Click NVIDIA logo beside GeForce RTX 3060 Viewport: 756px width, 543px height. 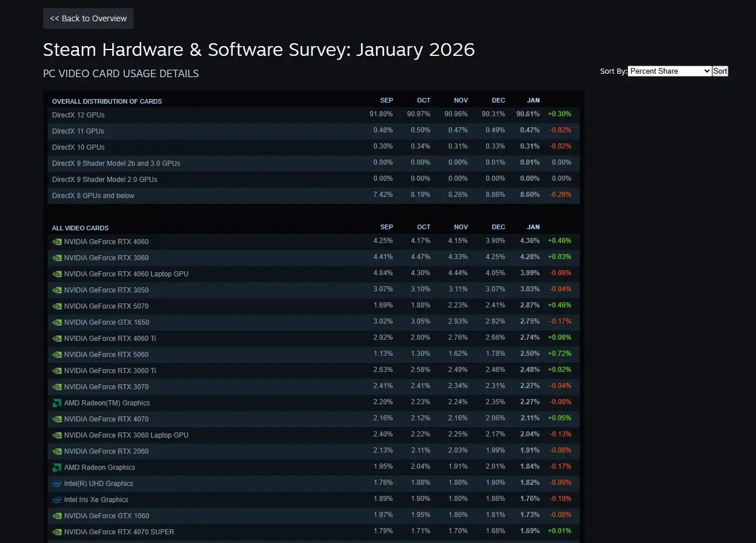click(57, 258)
